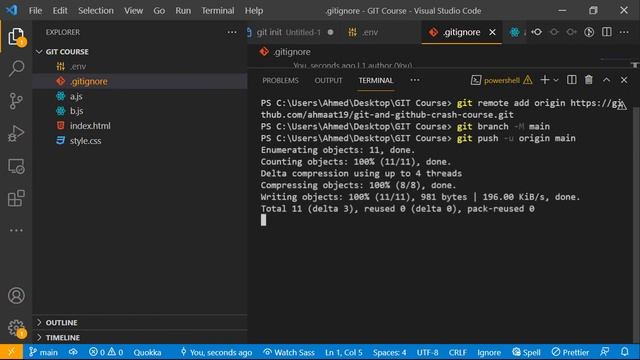Open the Explorer view in activity bar
This screenshot has width=640, height=360.
pos(16,36)
